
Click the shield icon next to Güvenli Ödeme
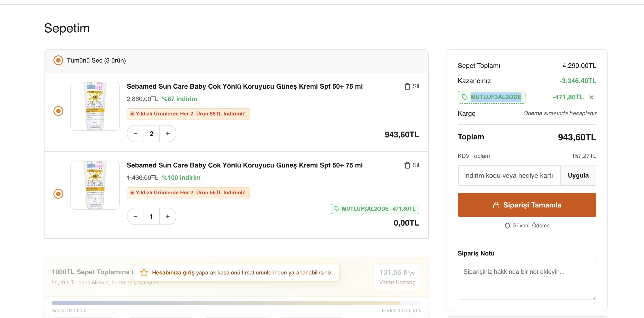[x=507, y=226]
